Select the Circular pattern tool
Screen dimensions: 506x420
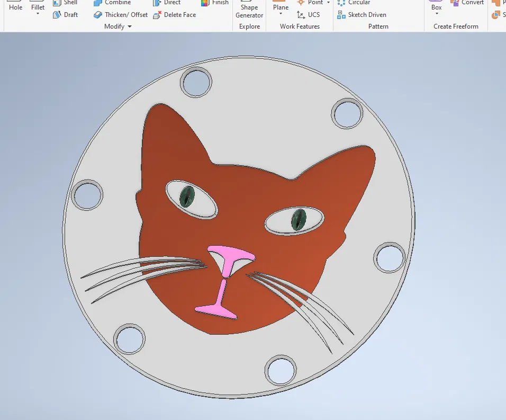(x=354, y=3)
